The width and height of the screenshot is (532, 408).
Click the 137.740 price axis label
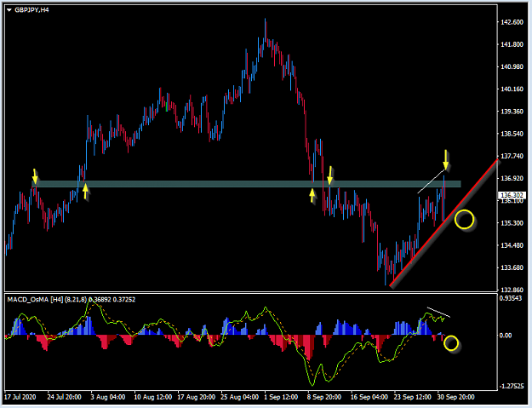point(512,156)
